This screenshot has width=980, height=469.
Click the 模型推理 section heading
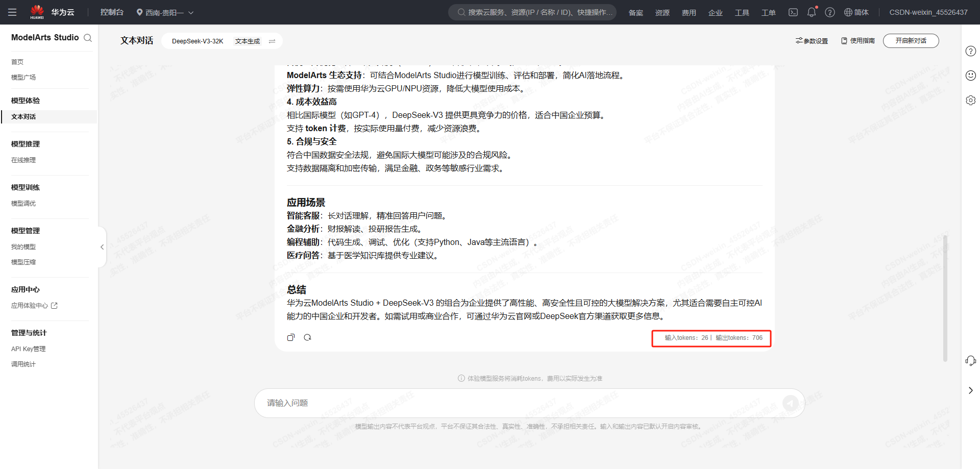click(x=26, y=144)
